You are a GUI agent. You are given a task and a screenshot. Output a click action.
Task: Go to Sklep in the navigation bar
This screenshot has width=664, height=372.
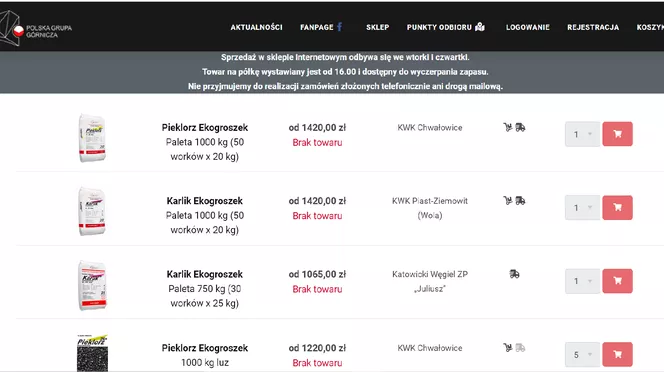377,27
